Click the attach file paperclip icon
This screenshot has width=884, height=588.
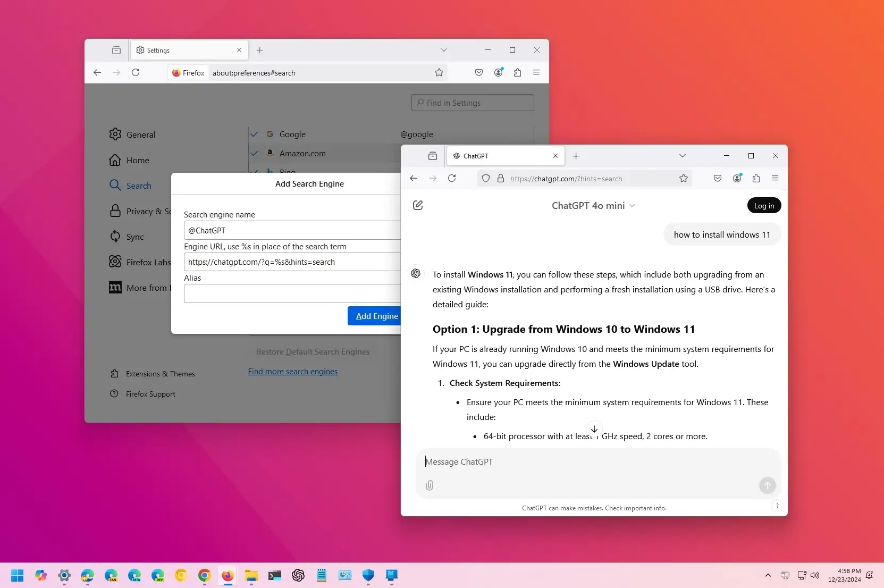click(x=430, y=485)
